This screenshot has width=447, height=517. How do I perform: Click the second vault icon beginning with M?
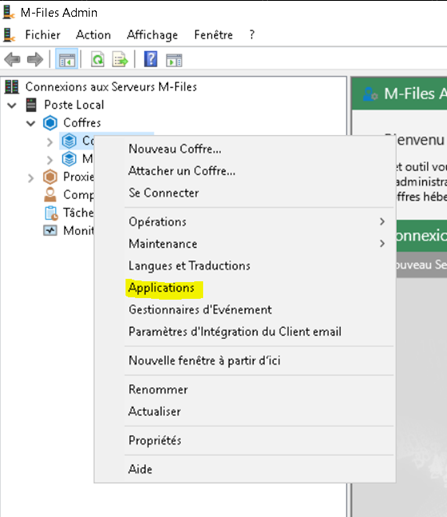pyautogui.click(x=69, y=159)
